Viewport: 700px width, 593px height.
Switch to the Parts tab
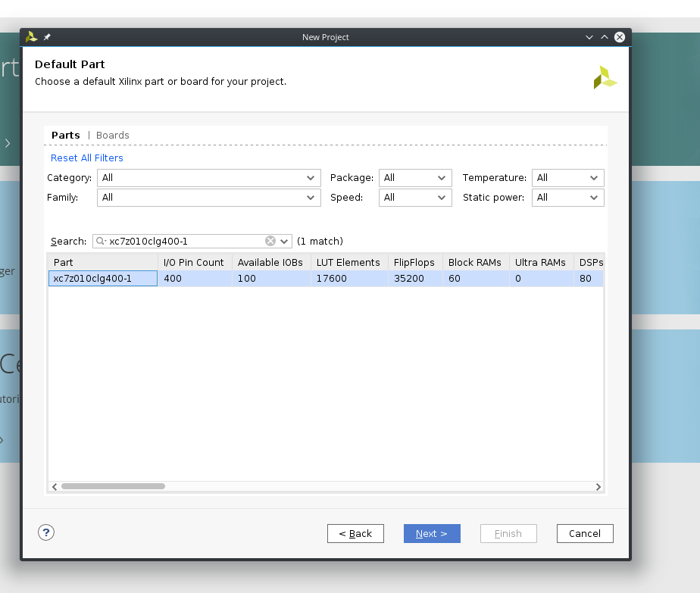click(66, 136)
